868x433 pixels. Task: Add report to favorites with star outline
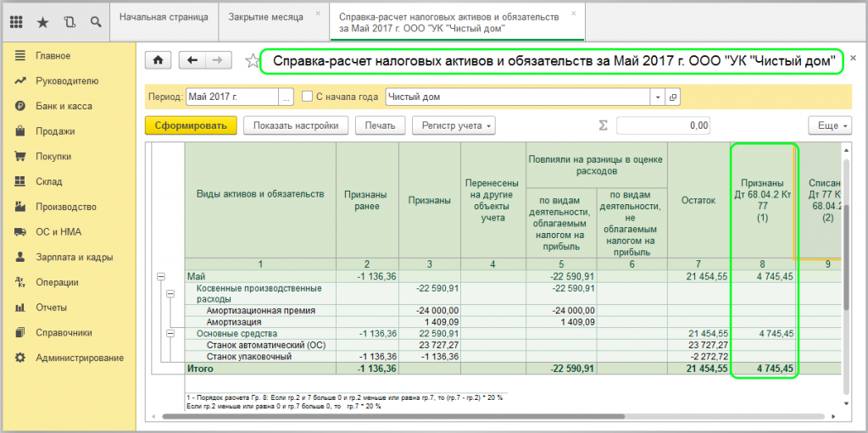tap(251, 61)
